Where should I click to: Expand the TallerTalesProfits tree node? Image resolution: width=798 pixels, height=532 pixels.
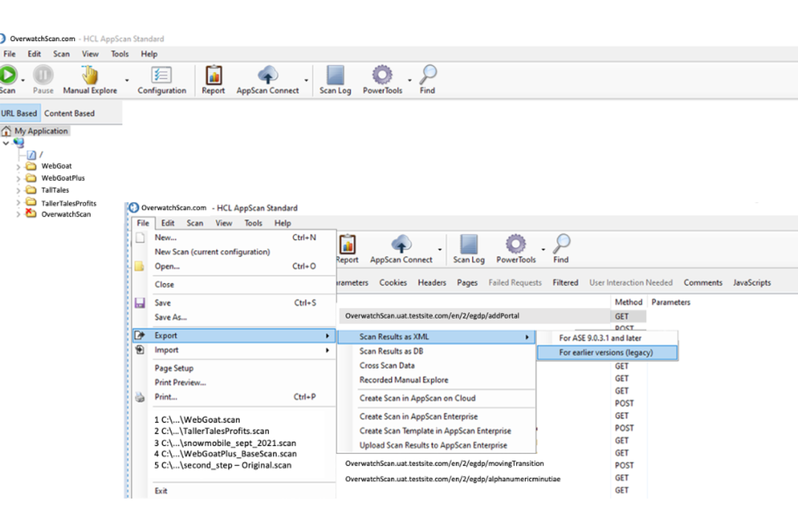[x=18, y=203]
